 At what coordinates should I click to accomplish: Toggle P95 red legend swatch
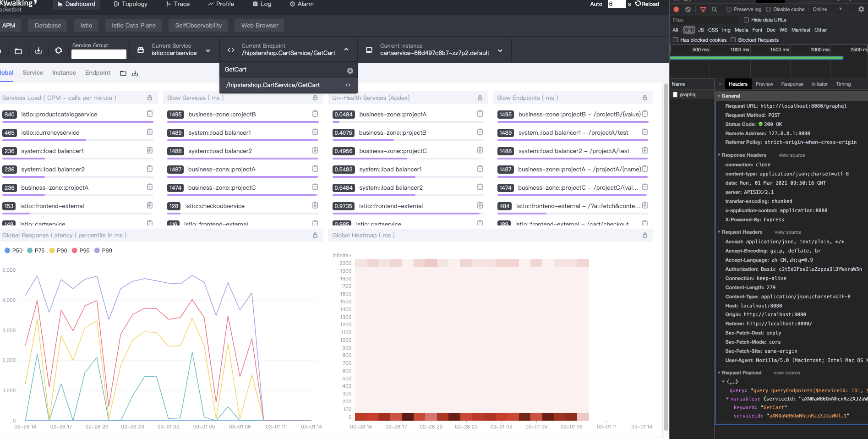click(x=75, y=250)
